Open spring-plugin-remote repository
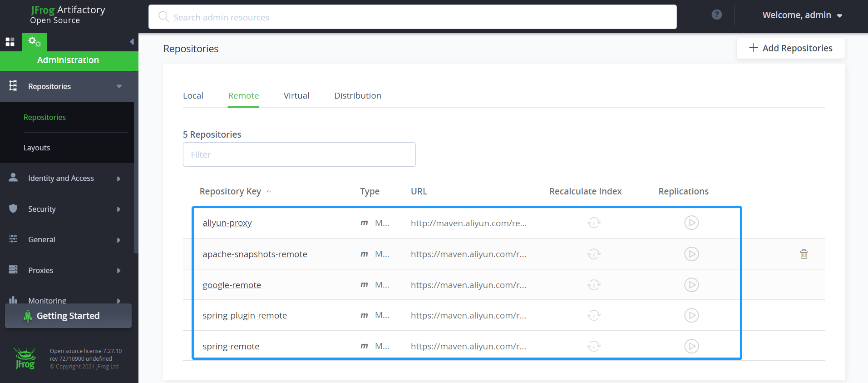868x383 pixels. [x=245, y=315]
